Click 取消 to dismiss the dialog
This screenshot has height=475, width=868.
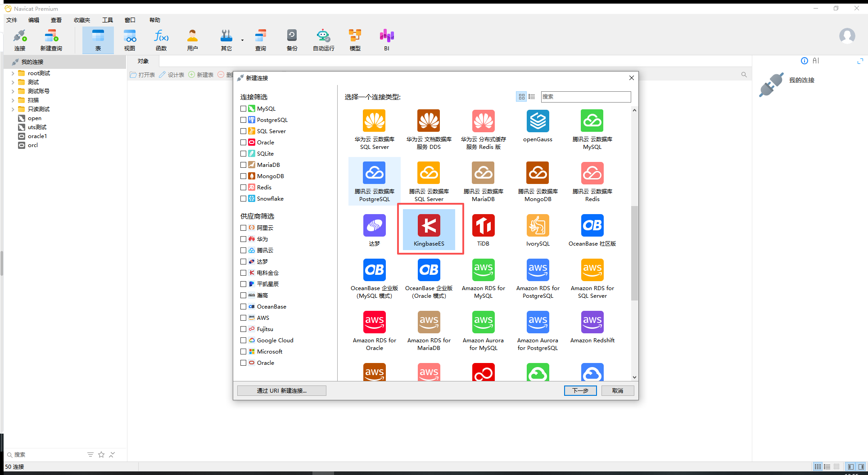click(618, 390)
